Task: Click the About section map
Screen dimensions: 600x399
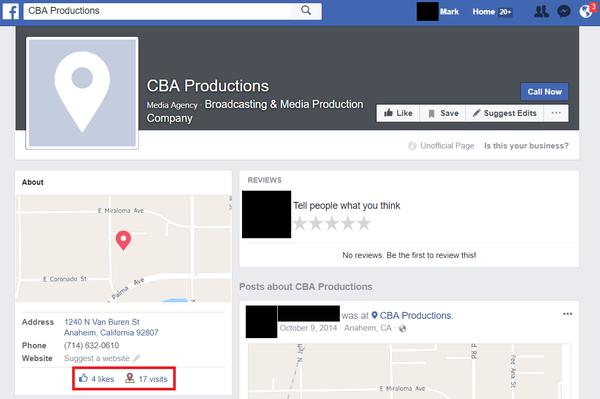Action: pyautogui.click(x=124, y=249)
